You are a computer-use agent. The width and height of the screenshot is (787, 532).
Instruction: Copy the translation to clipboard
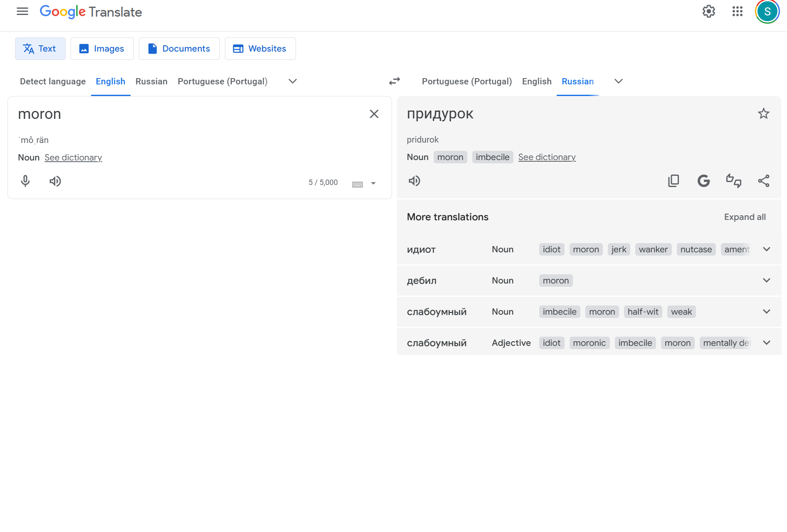coord(674,181)
